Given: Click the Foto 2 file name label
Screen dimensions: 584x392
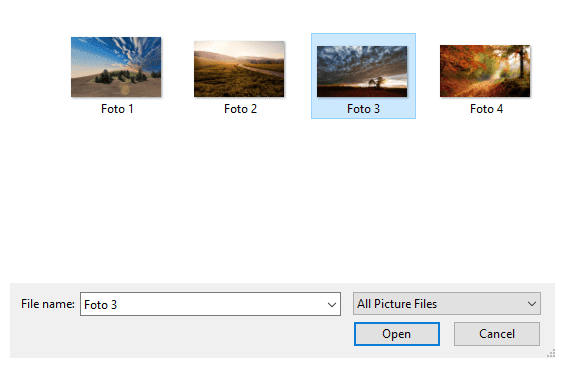Looking at the screenshot, I should (x=240, y=109).
